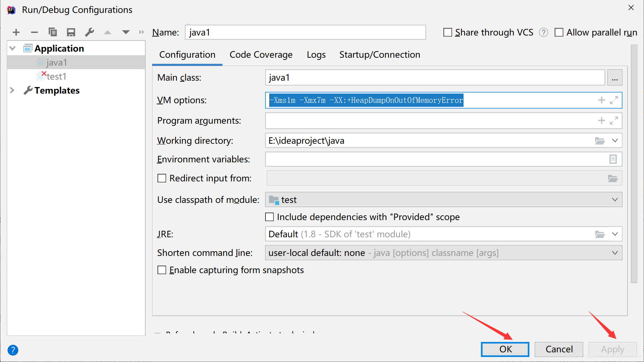This screenshot has height=362, width=644.
Task: Save configuration using the floppy disk icon
Action: (71, 32)
